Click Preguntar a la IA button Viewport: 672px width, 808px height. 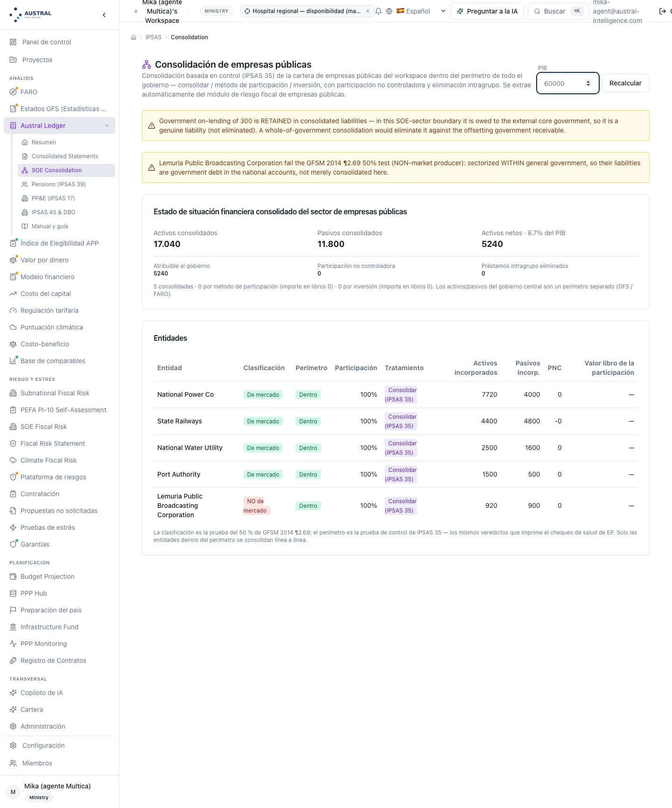coord(487,11)
